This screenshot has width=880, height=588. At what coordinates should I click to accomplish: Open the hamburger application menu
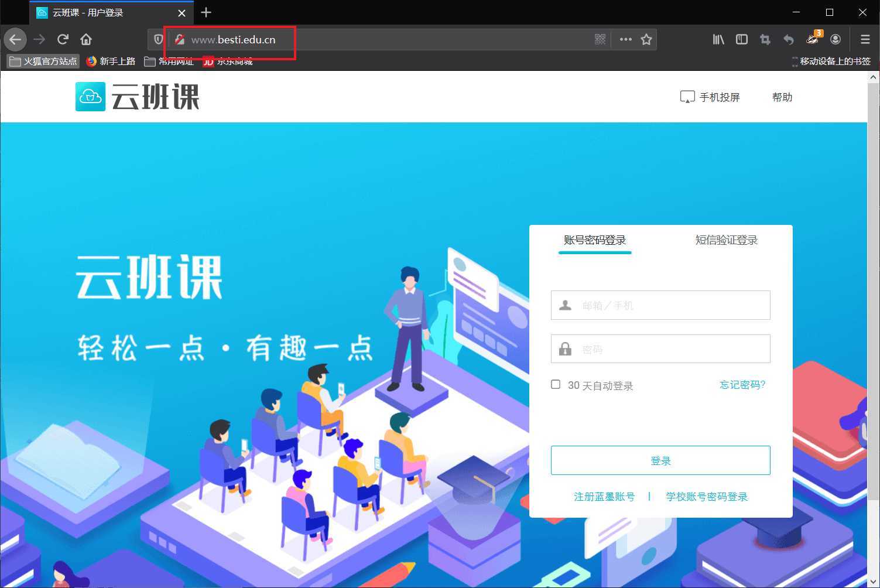point(865,39)
